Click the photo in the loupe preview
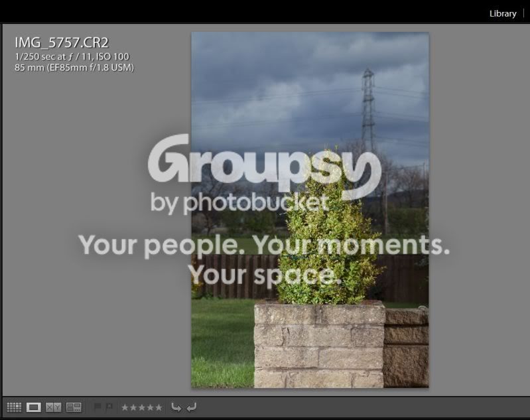530x420 pixels. (310, 210)
